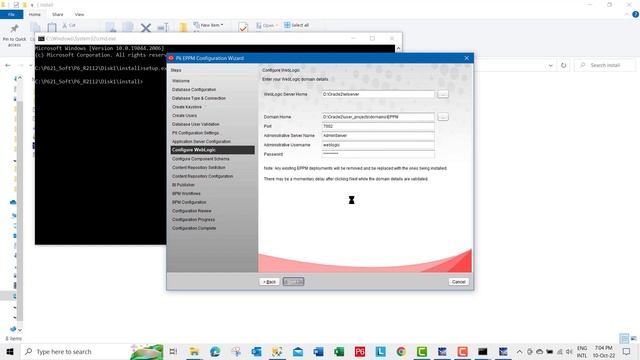Click the Properties checkmark icon in ribbon
This screenshot has height=360, width=640.
tap(243, 27)
